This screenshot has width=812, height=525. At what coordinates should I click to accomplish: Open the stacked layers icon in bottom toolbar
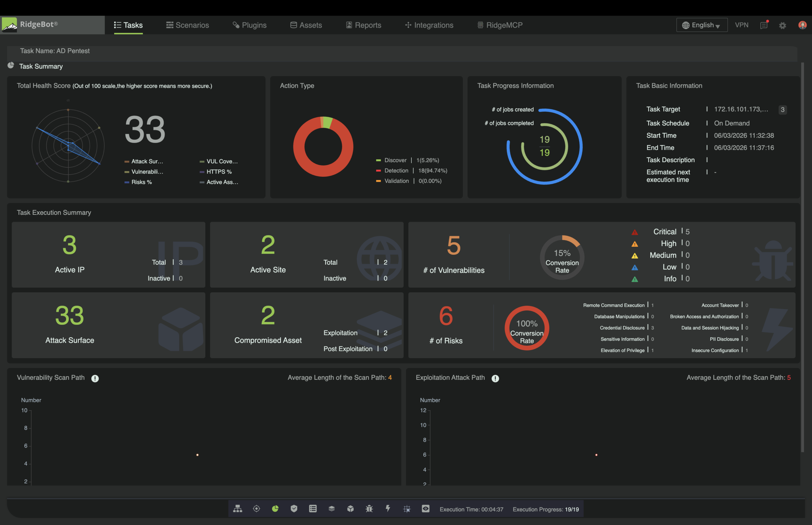(331, 509)
